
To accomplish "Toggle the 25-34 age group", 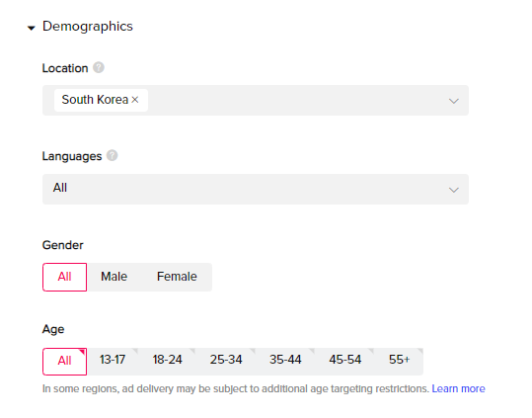I will click(x=226, y=362).
